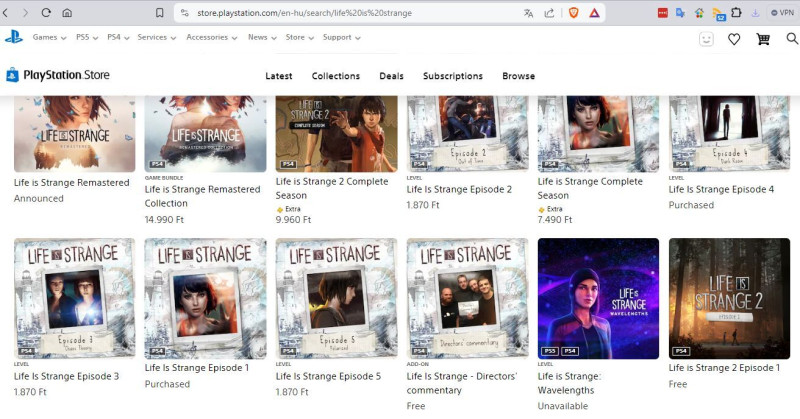The height and width of the screenshot is (419, 800).
Task: Open Life is Strange 2 Episode 1 title
Action: [x=724, y=368]
